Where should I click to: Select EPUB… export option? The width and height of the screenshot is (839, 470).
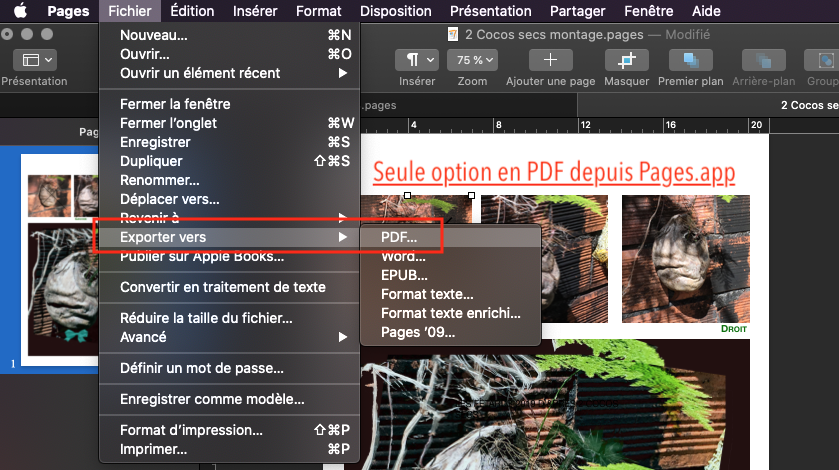[x=451, y=275]
